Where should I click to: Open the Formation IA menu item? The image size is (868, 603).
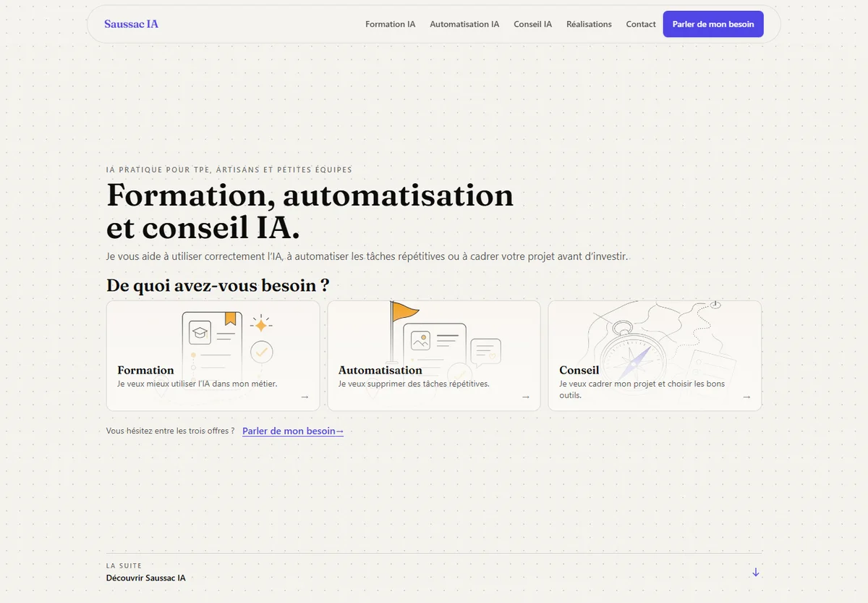click(390, 24)
